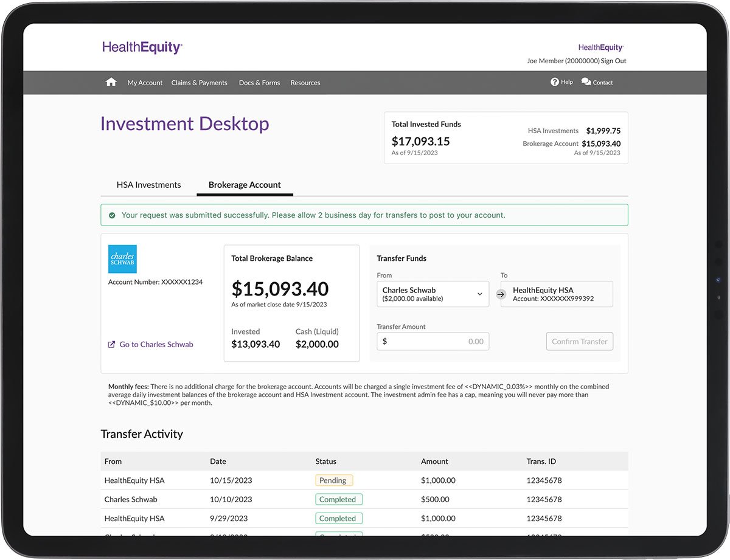The height and width of the screenshot is (560, 730).
Task: Follow the Go to Charles Schwab link
Action: (156, 344)
